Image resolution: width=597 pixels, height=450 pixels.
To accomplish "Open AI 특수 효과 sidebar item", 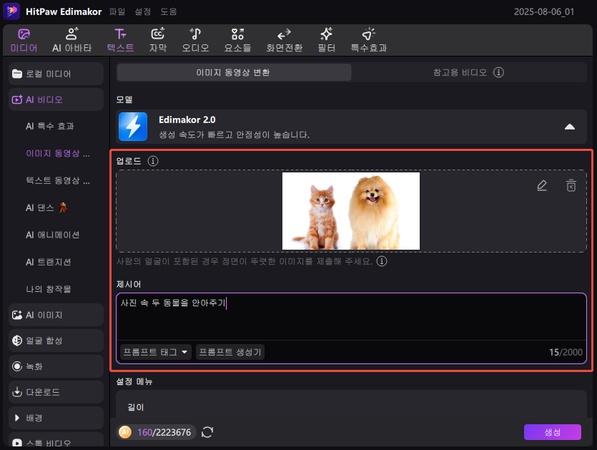I will [x=50, y=126].
